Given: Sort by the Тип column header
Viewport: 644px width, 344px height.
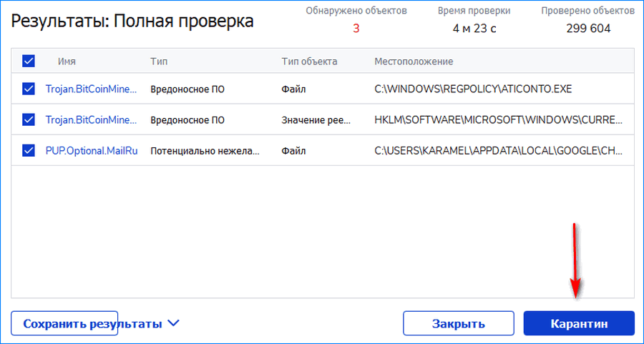Looking at the screenshot, I should (158, 62).
